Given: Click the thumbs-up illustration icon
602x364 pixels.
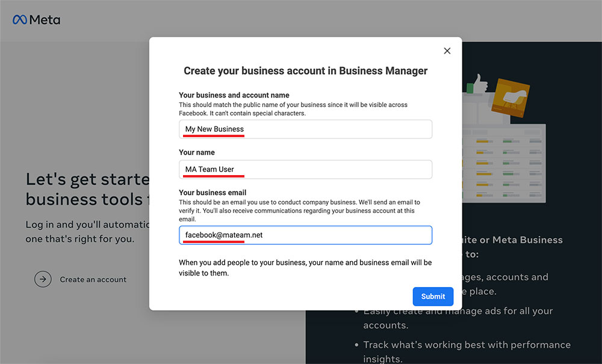Looking at the screenshot, I should pos(480,83).
